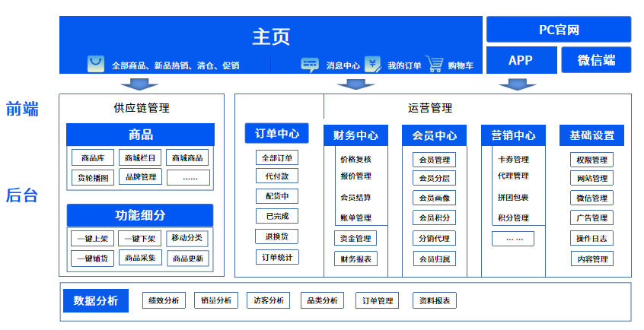Click the 数据分析 label block
The width and height of the screenshot is (644, 330).
point(96,300)
